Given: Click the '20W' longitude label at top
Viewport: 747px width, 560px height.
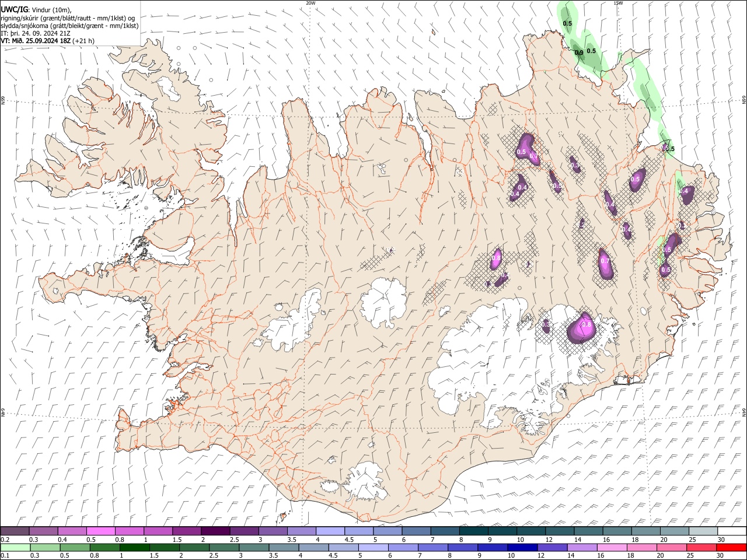Looking at the screenshot, I should point(310,3).
